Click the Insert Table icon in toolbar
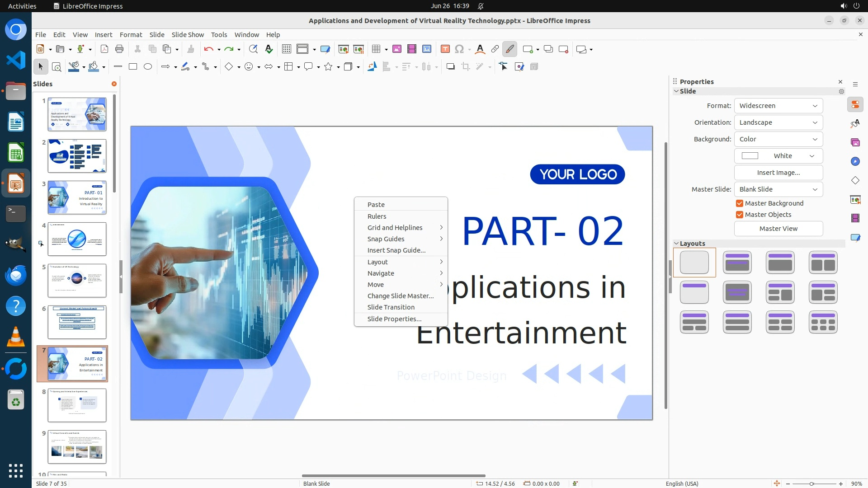Image resolution: width=868 pixels, height=488 pixels. point(376,49)
